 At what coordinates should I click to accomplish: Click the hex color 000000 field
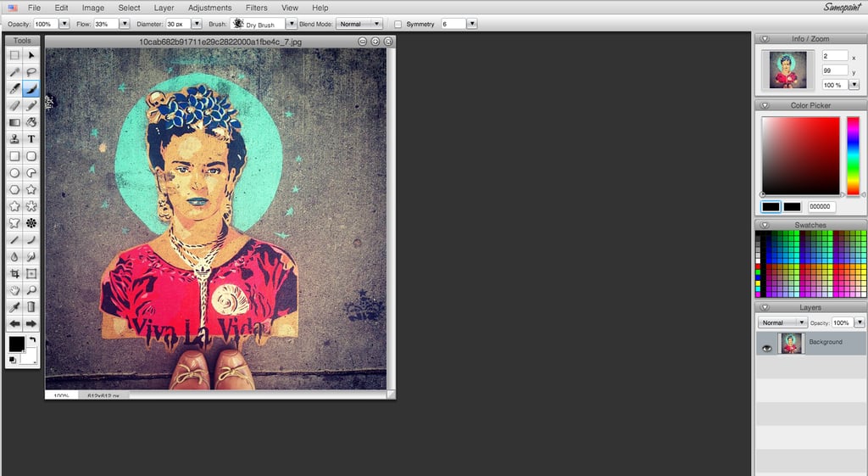coord(821,207)
